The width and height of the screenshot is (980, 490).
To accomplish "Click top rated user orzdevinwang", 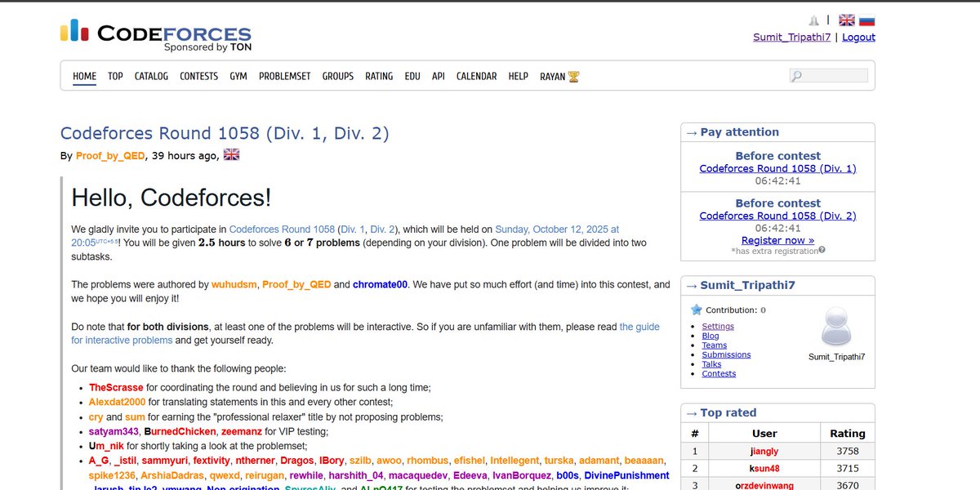I will coord(764,485).
